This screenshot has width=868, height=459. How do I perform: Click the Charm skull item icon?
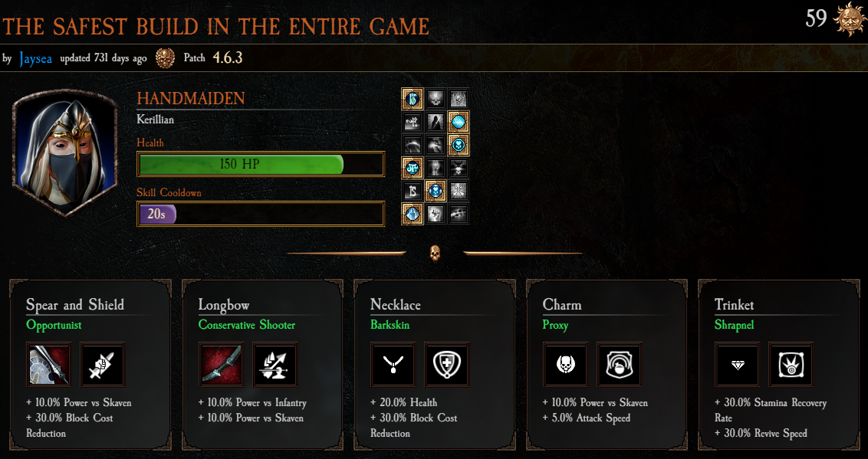(565, 365)
